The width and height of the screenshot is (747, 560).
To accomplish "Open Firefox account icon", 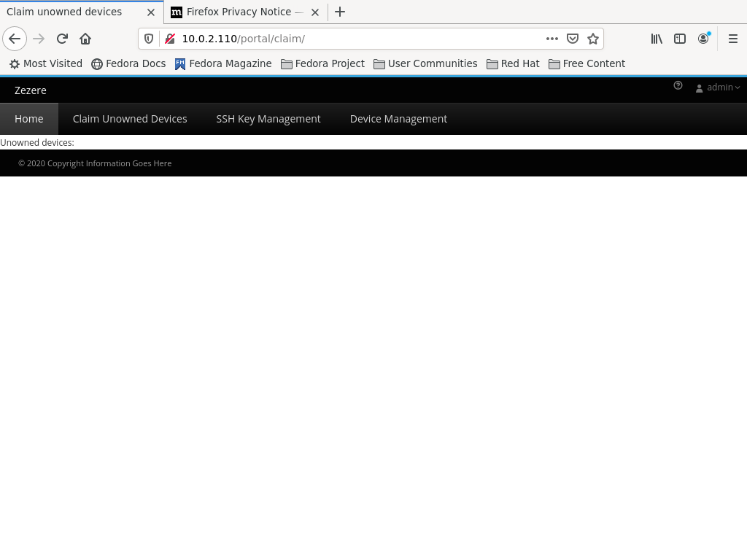I will pos(703,39).
